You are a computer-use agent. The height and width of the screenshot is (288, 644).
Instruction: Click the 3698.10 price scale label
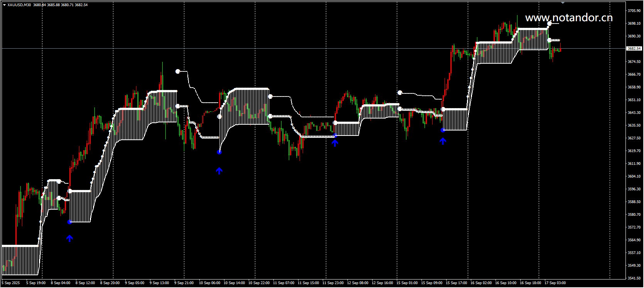coord(634,24)
